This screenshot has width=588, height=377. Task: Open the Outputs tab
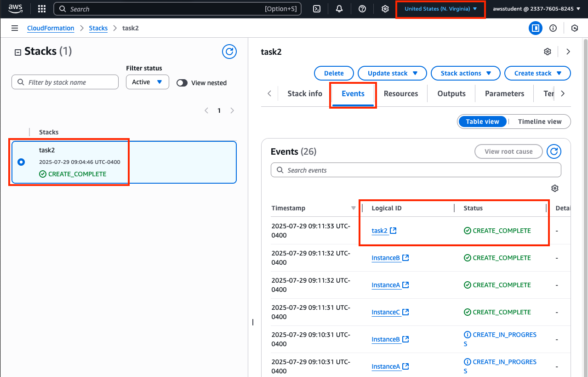pyautogui.click(x=451, y=93)
